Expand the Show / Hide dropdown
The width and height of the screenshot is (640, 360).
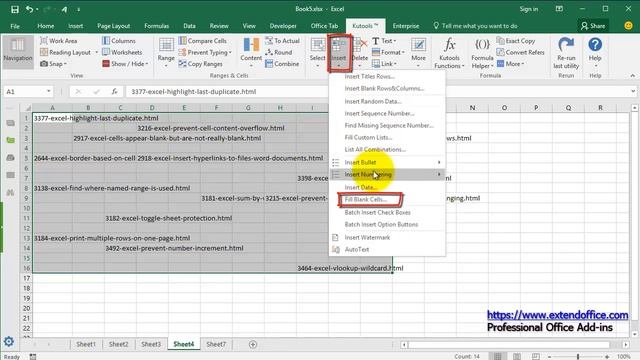tap(147, 64)
